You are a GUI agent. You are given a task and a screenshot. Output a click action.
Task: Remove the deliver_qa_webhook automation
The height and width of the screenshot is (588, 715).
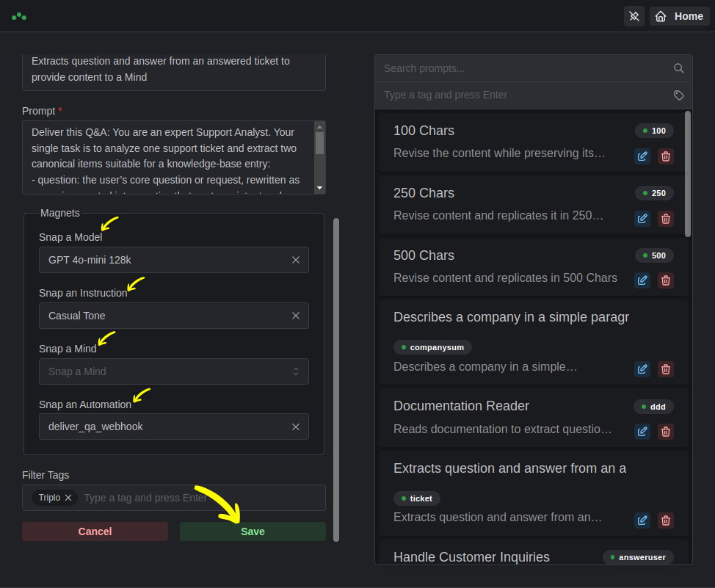(x=296, y=427)
